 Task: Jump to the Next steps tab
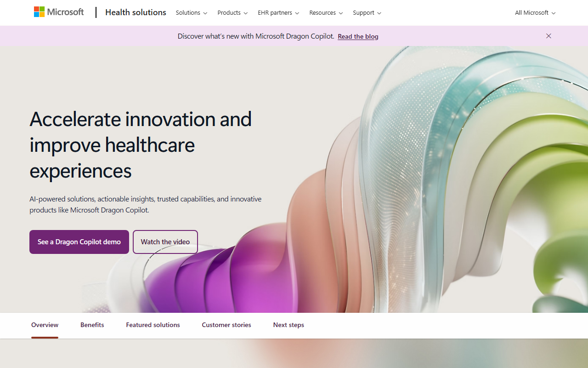pos(288,325)
